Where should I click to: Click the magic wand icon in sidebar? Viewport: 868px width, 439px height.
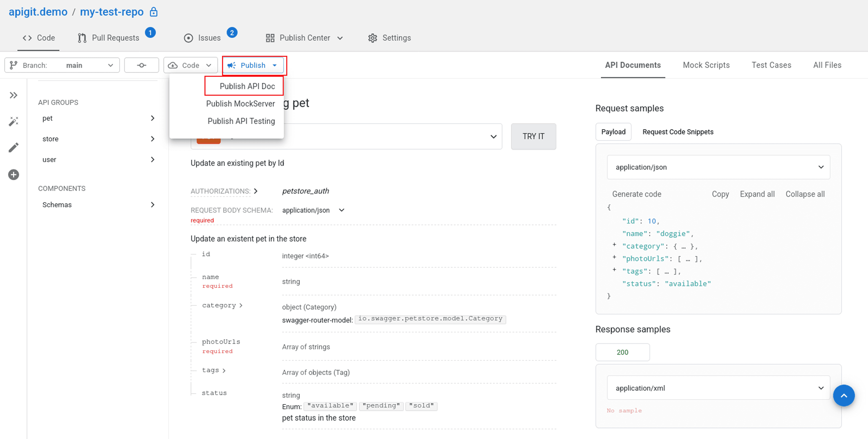coord(14,121)
